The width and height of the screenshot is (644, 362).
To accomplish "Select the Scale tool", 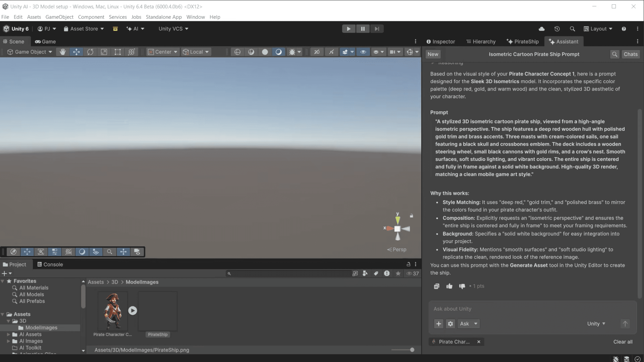I will pyautogui.click(x=104, y=52).
